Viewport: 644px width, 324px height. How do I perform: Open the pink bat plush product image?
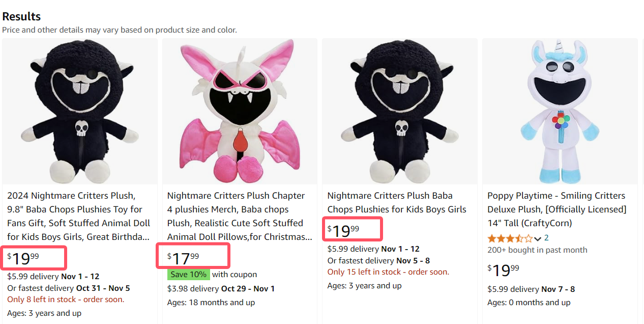(239, 111)
